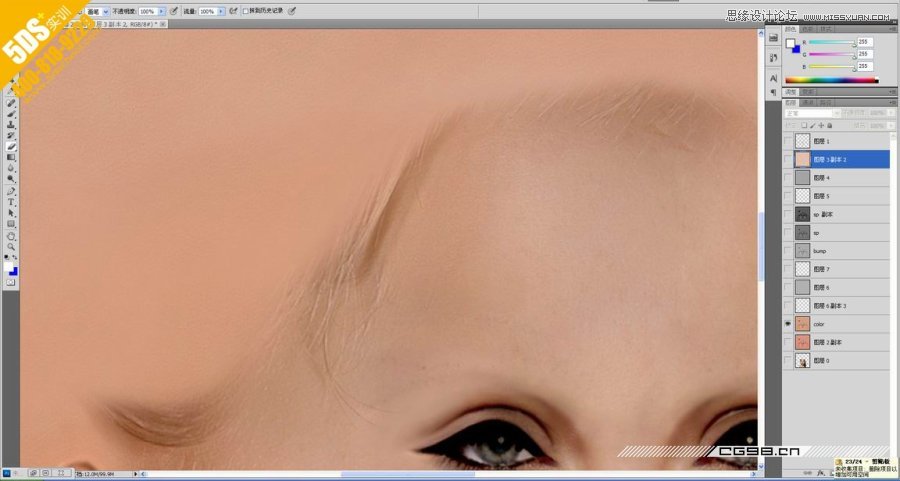Show the sp 副本 layer
Viewport: 900px width, 481px height.
pos(788,214)
